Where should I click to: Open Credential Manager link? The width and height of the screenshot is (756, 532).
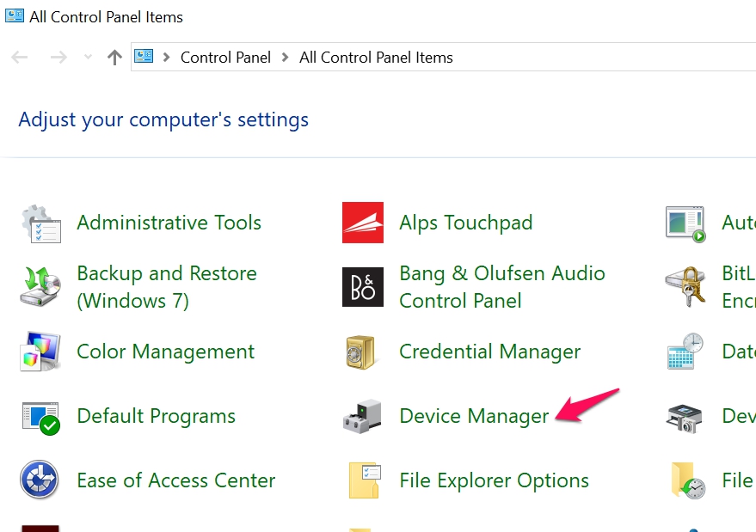[490, 352]
